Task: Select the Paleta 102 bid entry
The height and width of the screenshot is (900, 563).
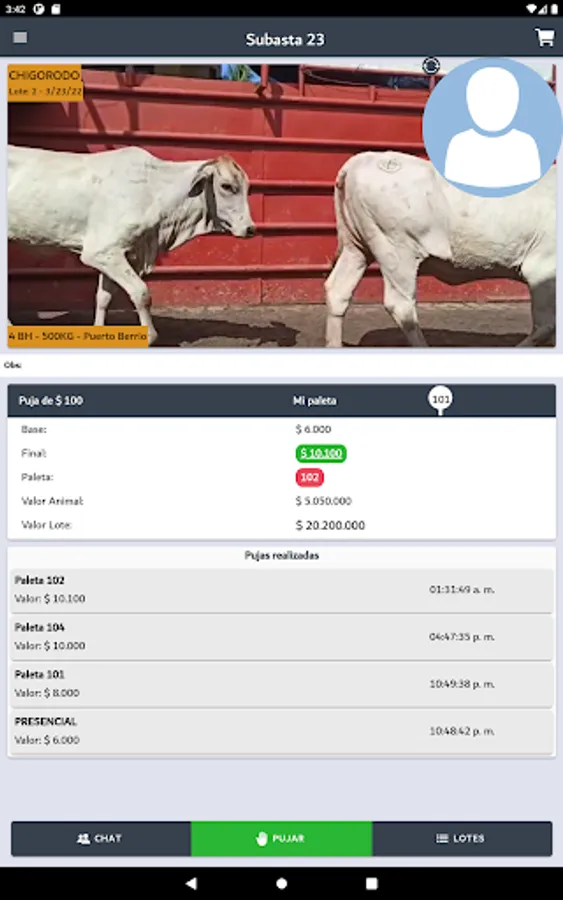Action: click(x=281, y=589)
